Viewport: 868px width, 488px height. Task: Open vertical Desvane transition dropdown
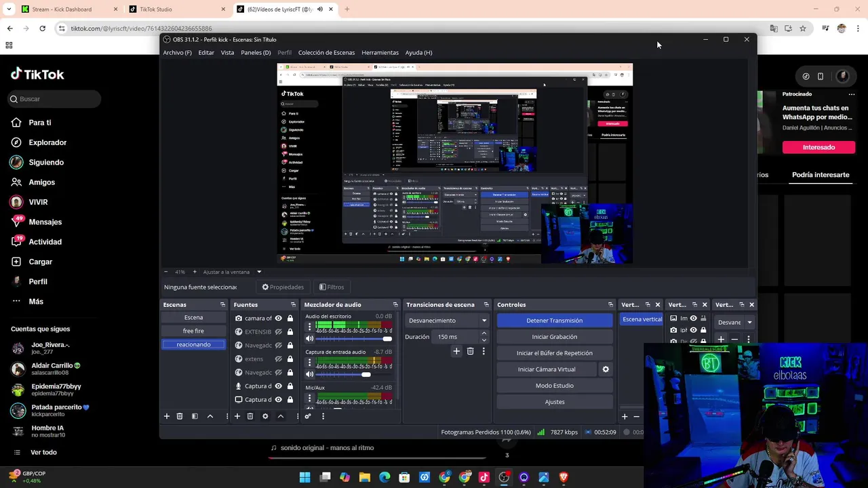click(x=736, y=323)
